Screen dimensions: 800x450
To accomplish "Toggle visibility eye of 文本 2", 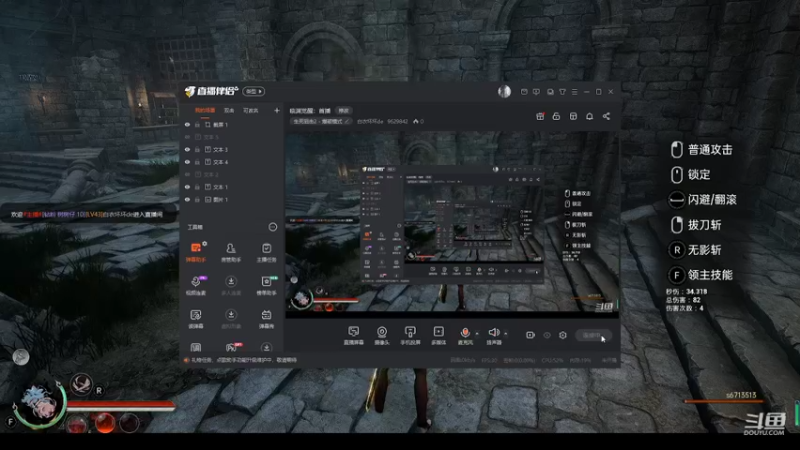I will [x=187, y=174].
